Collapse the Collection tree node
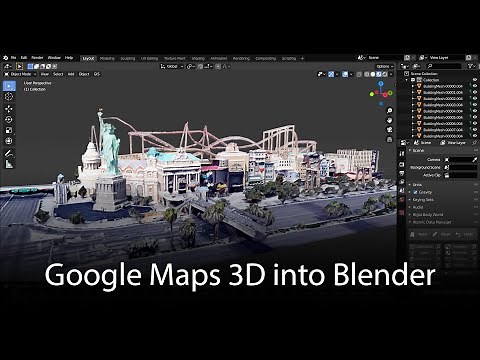 pos(407,80)
